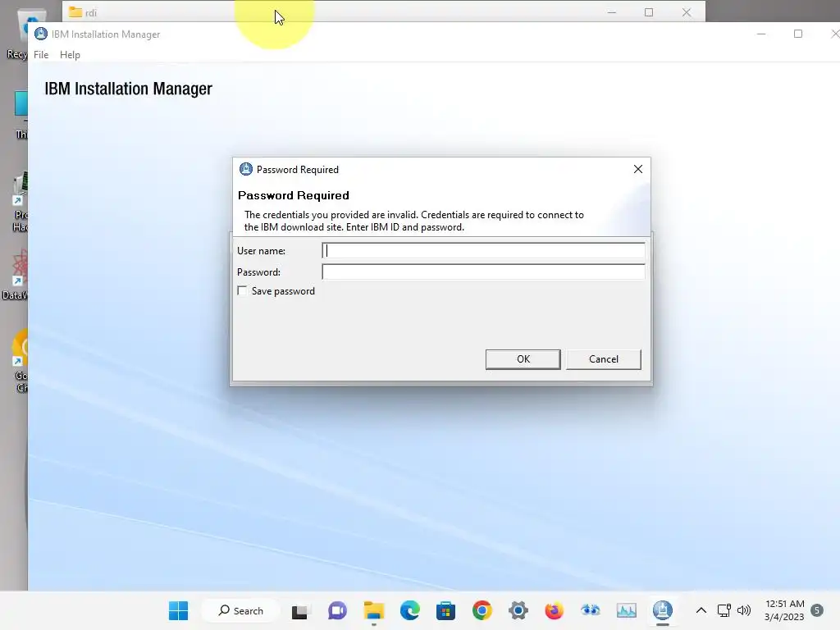Click the OK button in Password Required dialog
Image resolution: width=840 pixels, height=630 pixels.
(523, 359)
